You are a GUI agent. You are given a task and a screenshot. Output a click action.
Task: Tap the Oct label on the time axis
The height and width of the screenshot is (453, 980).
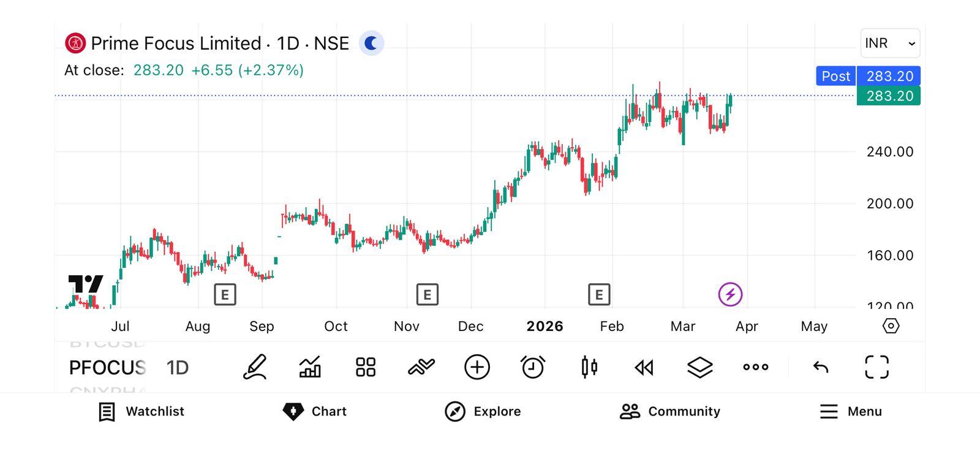[x=336, y=326]
